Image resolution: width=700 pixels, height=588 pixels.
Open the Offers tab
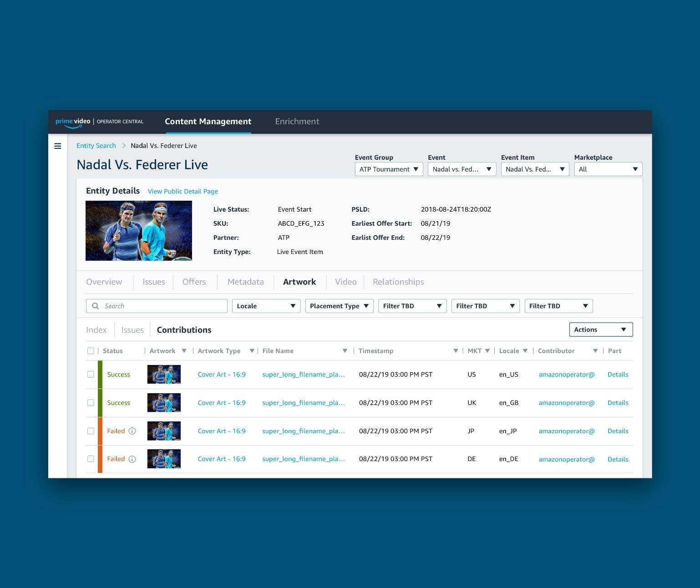pos(194,282)
